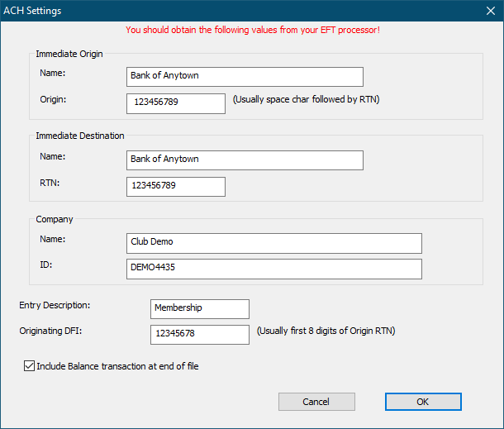The width and height of the screenshot is (504, 429).
Task: Click the 'Immediate Destination' group heading
Action: tap(80, 136)
